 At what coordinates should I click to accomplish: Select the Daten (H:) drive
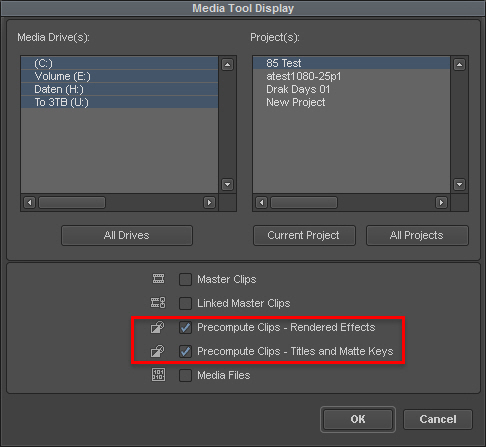(x=119, y=89)
